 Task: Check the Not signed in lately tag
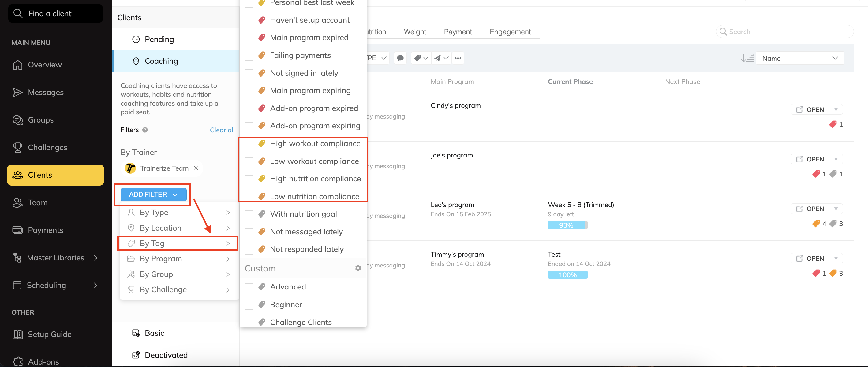[x=249, y=74]
